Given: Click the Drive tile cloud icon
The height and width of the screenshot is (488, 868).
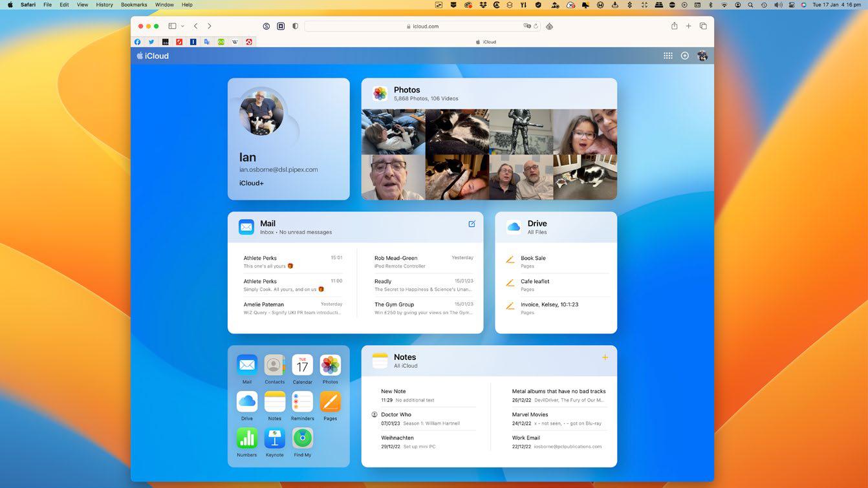Looking at the screenshot, I should pos(514,227).
